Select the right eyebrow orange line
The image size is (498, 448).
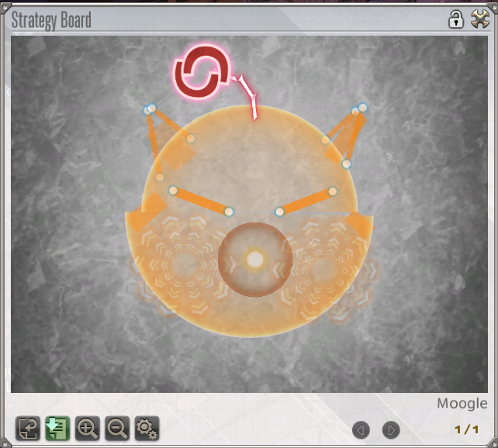306,202
